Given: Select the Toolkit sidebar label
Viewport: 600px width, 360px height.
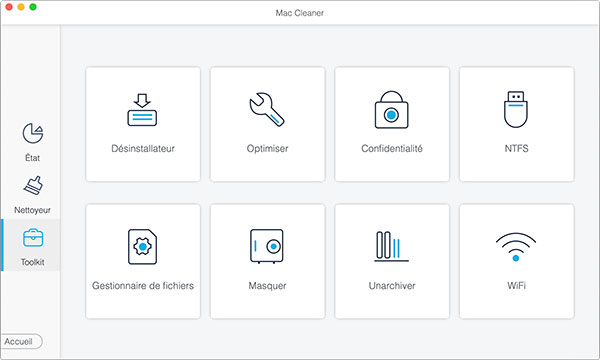Looking at the screenshot, I should (x=33, y=262).
